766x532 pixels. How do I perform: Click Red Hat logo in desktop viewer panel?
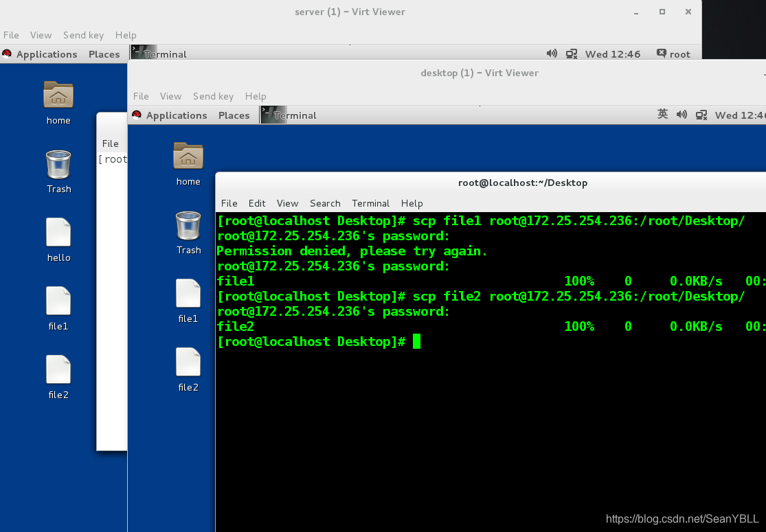click(137, 115)
